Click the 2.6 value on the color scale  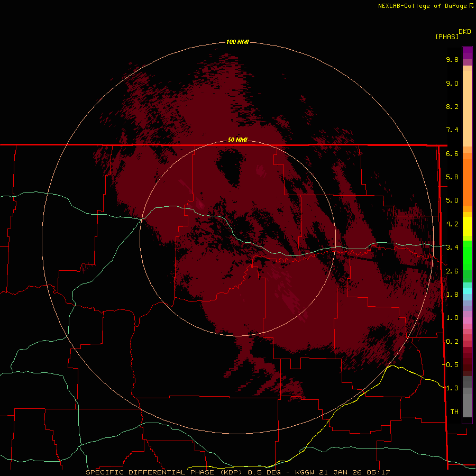pos(452,271)
